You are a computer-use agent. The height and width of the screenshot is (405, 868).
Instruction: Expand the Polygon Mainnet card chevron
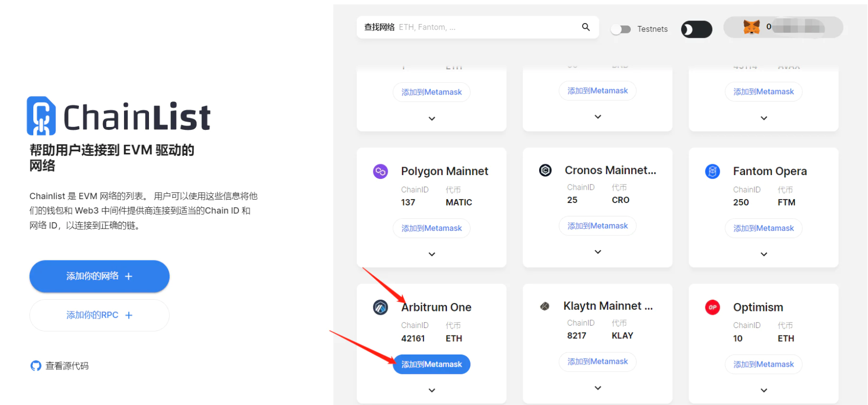click(432, 254)
